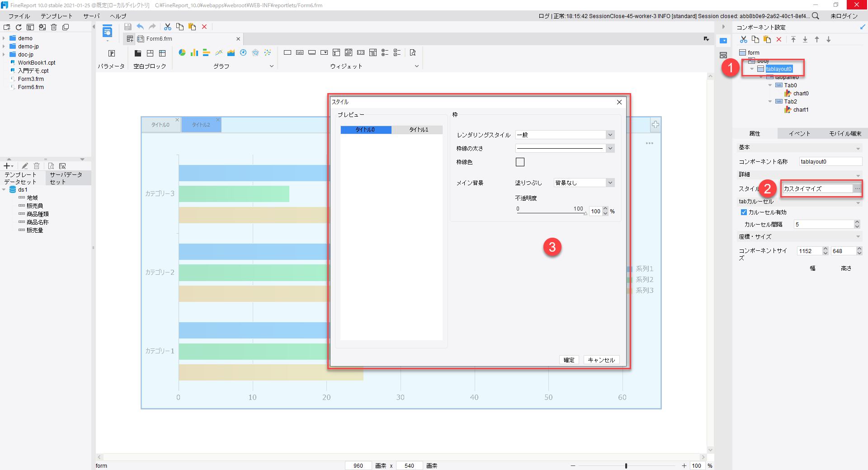Insert a horizontal bar chart component

click(x=207, y=53)
